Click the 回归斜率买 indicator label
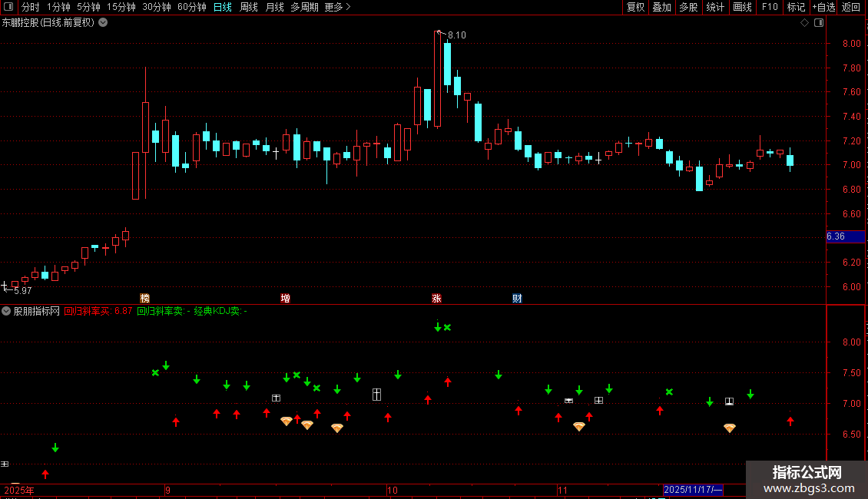This screenshot has width=868, height=499. tap(98, 311)
